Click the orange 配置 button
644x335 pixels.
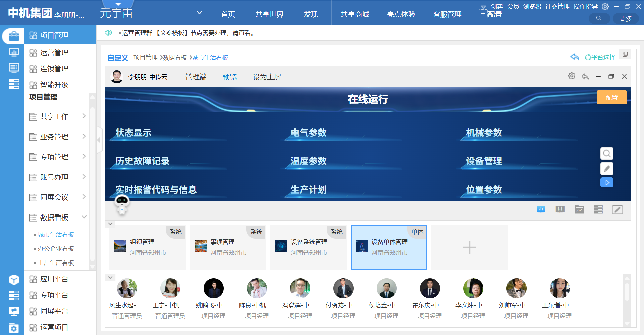coord(611,98)
